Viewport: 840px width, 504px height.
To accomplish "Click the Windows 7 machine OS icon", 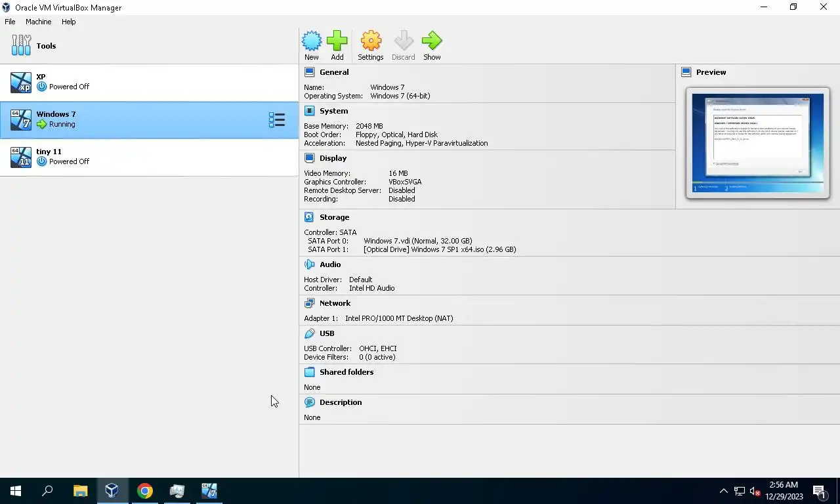I will (21, 119).
